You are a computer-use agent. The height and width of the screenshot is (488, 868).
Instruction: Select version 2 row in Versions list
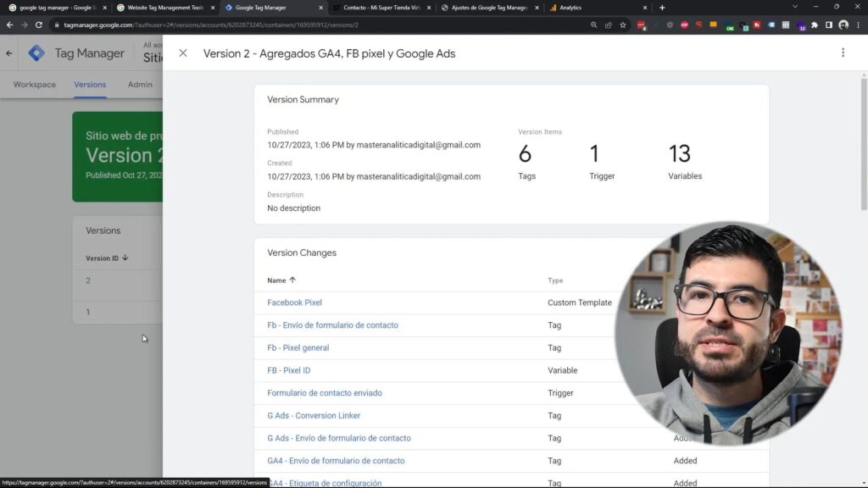click(x=117, y=280)
